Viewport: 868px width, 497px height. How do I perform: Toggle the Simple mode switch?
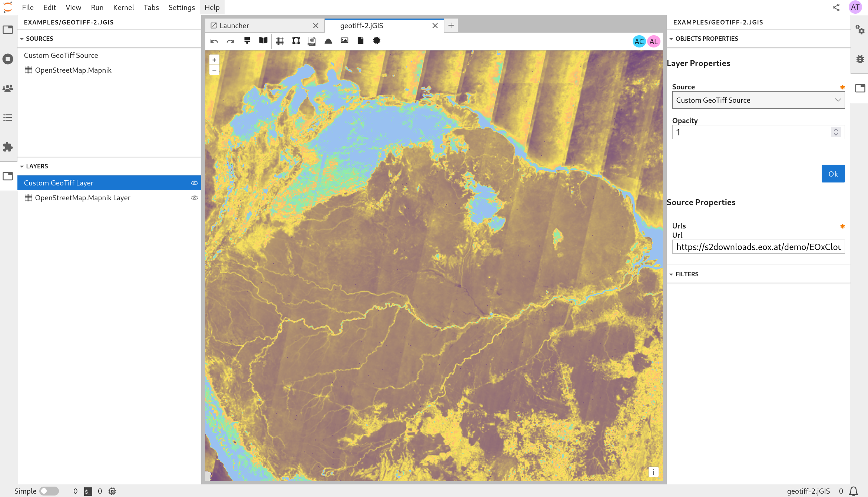click(49, 491)
